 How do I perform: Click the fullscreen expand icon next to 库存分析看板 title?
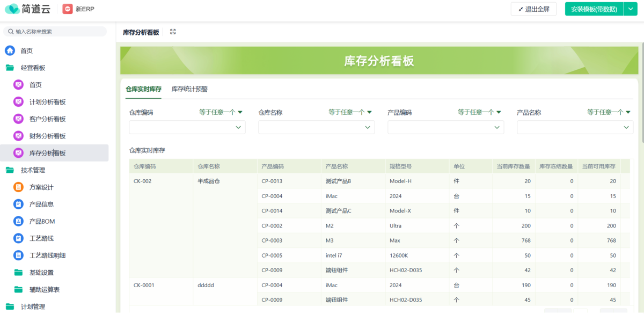tap(173, 32)
